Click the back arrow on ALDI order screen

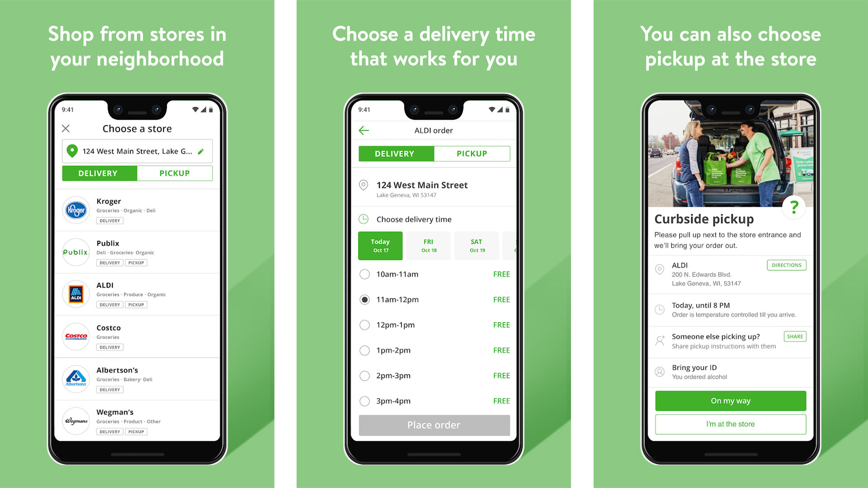[363, 129]
